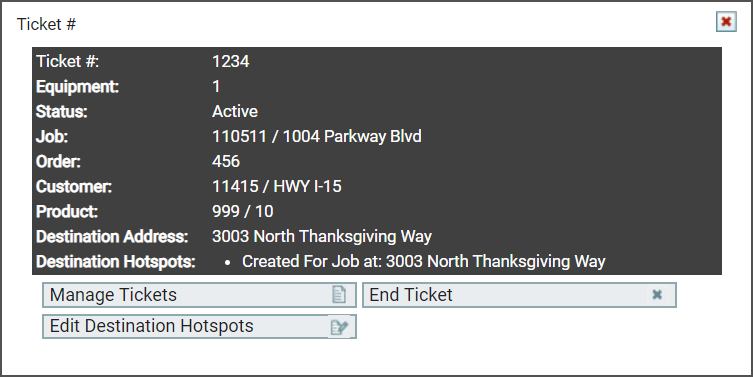Select the ticket number value 1234

pos(231,61)
